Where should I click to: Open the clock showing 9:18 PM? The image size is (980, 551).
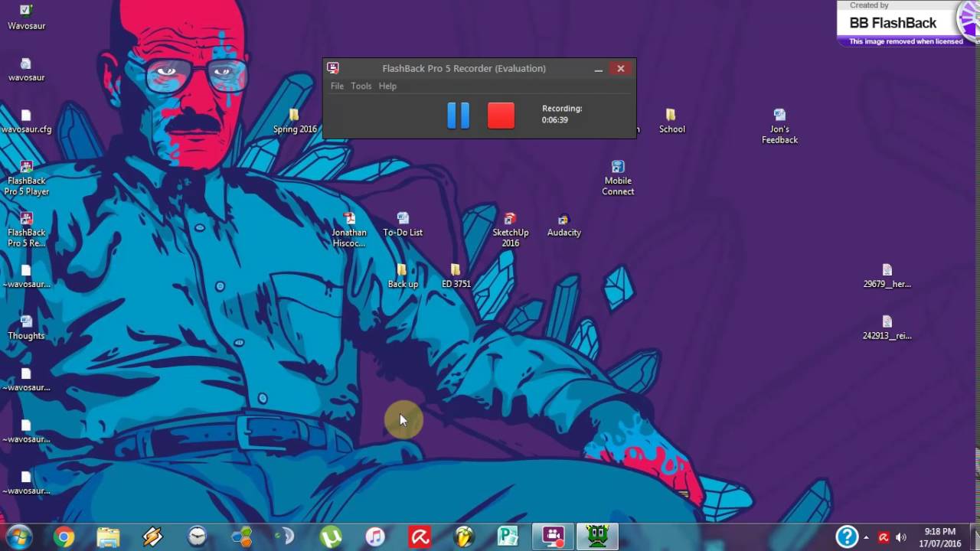[940, 537]
